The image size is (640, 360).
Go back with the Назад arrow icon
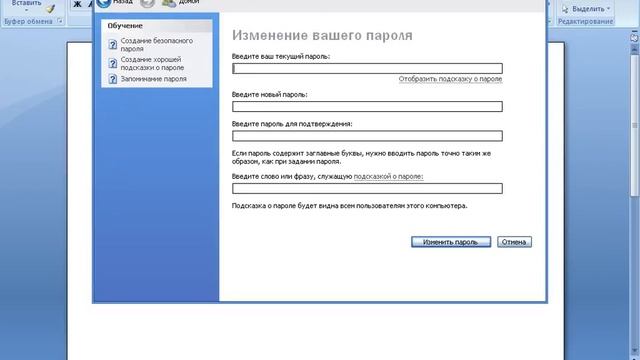tap(104, 2)
